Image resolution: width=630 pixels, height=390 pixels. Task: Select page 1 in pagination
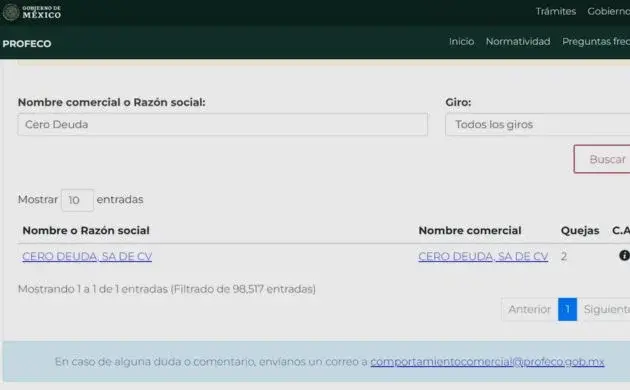coord(567,309)
